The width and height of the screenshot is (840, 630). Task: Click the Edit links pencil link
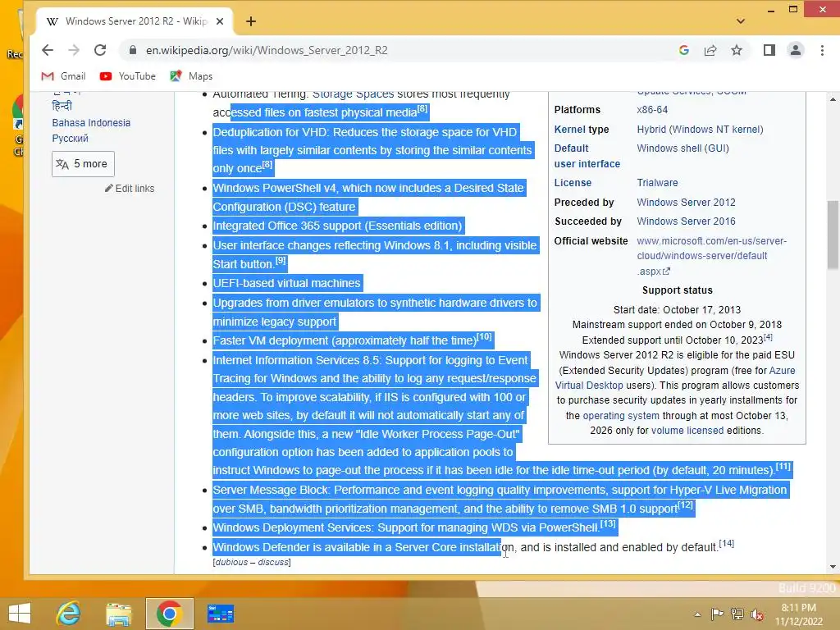[x=130, y=189]
